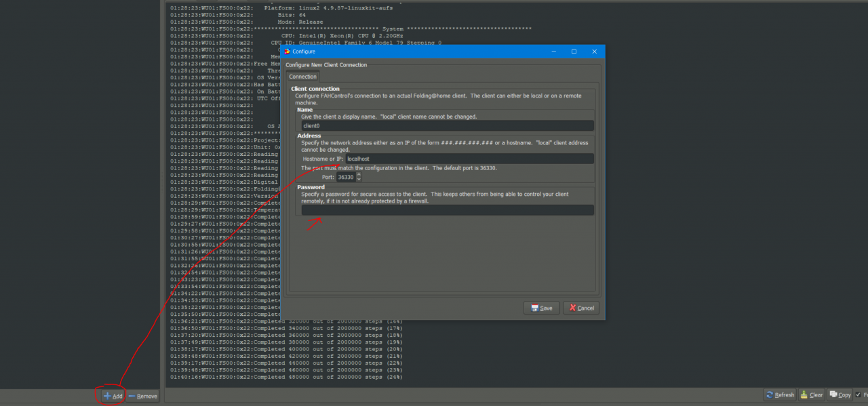Select log line 'Completed 460000 out of 2000000 steps (23%)'

[286, 370]
